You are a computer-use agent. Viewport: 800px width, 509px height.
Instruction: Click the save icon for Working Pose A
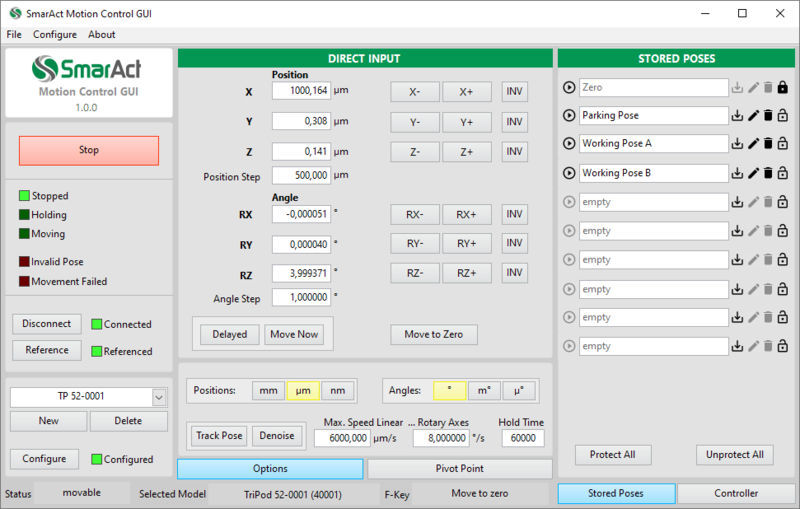click(738, 144)
